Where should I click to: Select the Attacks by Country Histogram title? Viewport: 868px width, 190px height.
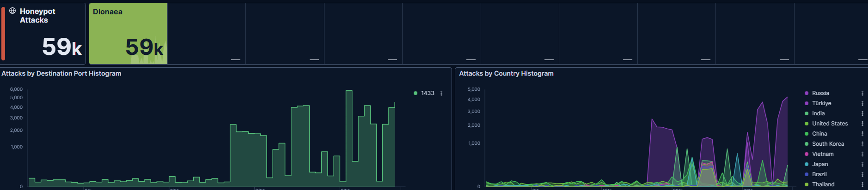[x=506, y=73]
